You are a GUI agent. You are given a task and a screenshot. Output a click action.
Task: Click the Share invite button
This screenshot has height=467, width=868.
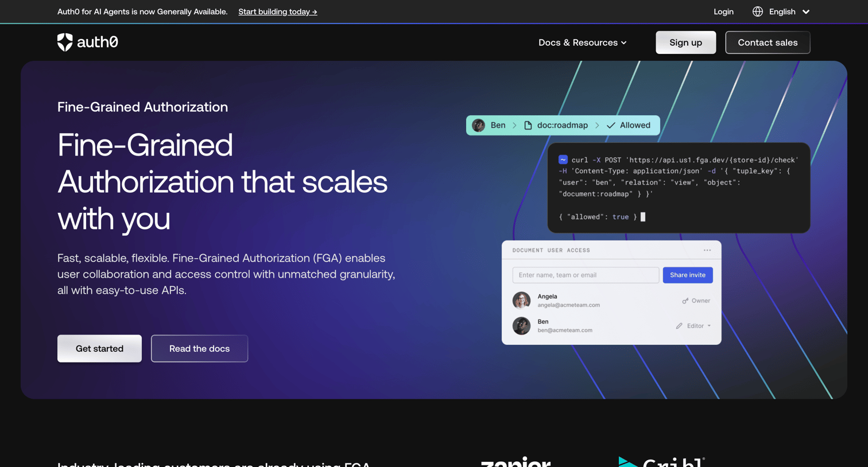(x=688, y=275)
